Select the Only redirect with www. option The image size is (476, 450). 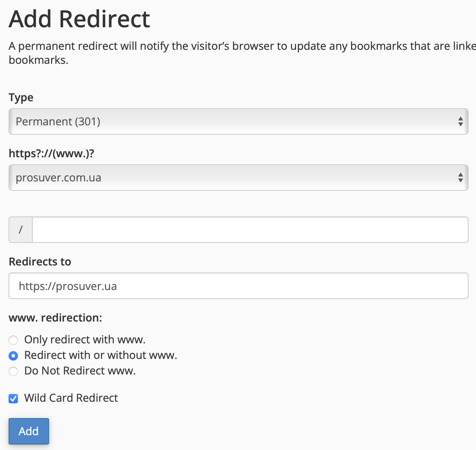tap(13, 340)
